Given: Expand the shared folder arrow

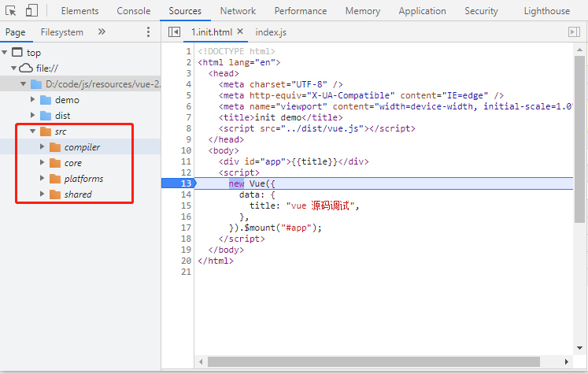Looking at the screenshot, I should point(42,194).
